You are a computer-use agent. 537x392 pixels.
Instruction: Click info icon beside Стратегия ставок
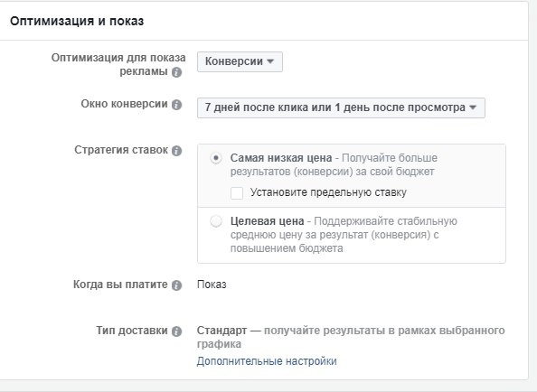point(176,151)
